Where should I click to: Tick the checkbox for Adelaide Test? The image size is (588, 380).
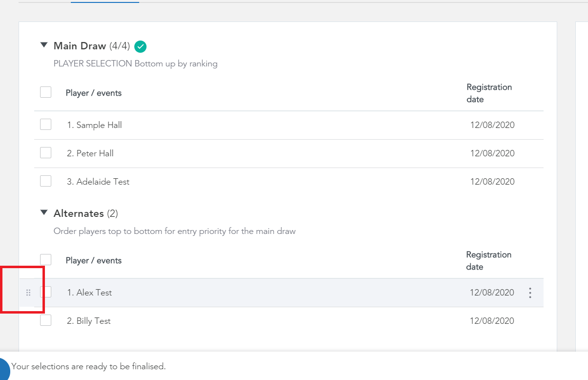point(45,181)
